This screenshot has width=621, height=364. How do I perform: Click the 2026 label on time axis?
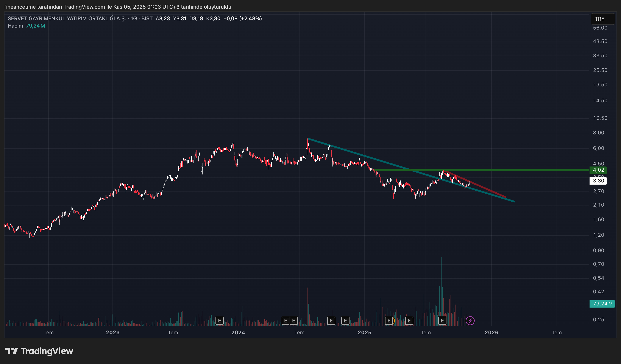[x=491, y=333]
